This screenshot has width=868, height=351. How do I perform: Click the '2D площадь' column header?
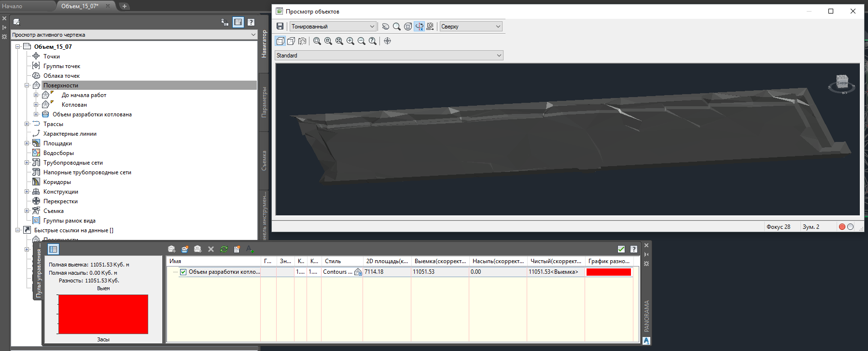387,261
